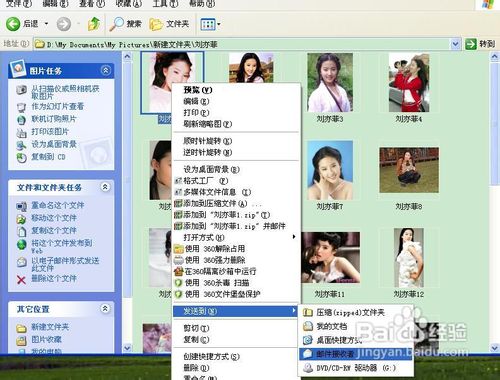
Task: Choose 添加到压缩文件 context menu entry
Action: 236,203
